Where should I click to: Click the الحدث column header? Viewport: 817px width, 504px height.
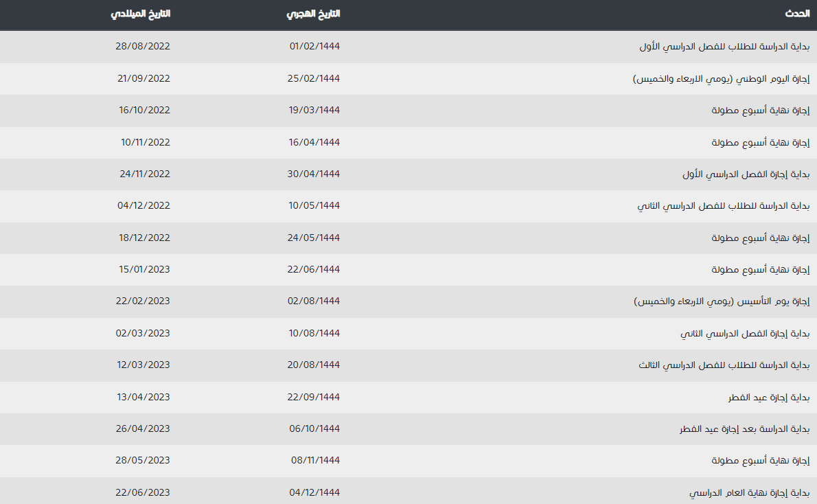797,14
